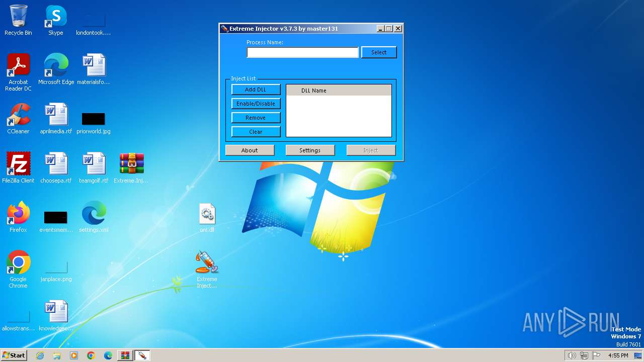Open Chrome from the taskbar

tap(91, 355)
